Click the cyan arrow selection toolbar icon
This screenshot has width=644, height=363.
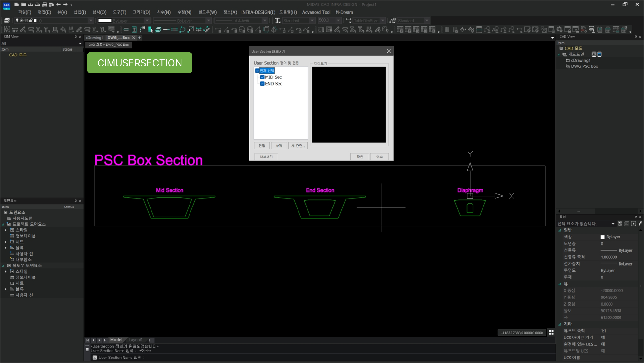click(x=150, y=30)
